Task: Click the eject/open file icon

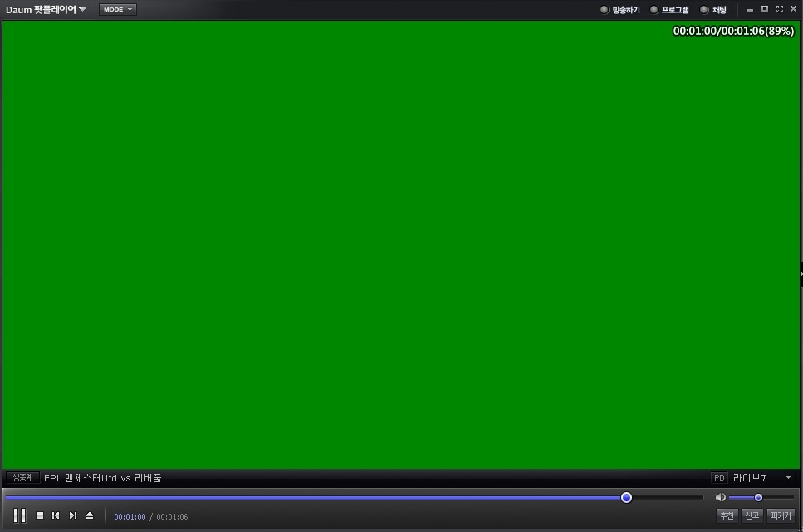Action: (90, 515)
